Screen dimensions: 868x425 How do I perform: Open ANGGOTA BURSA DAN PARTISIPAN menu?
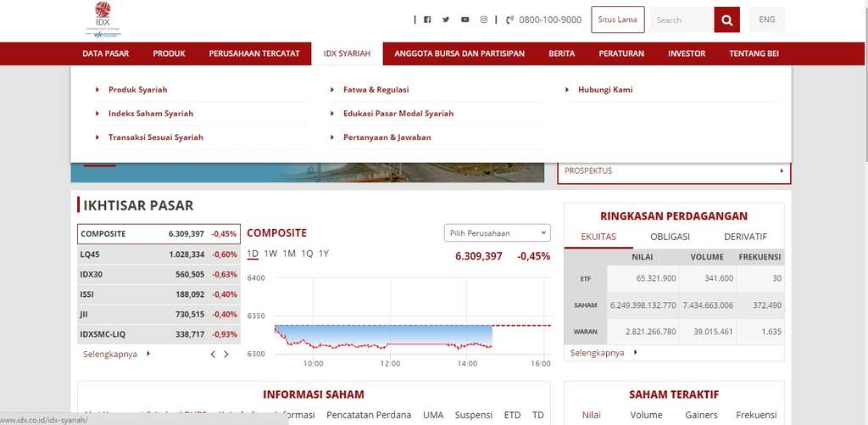[459, 53]
